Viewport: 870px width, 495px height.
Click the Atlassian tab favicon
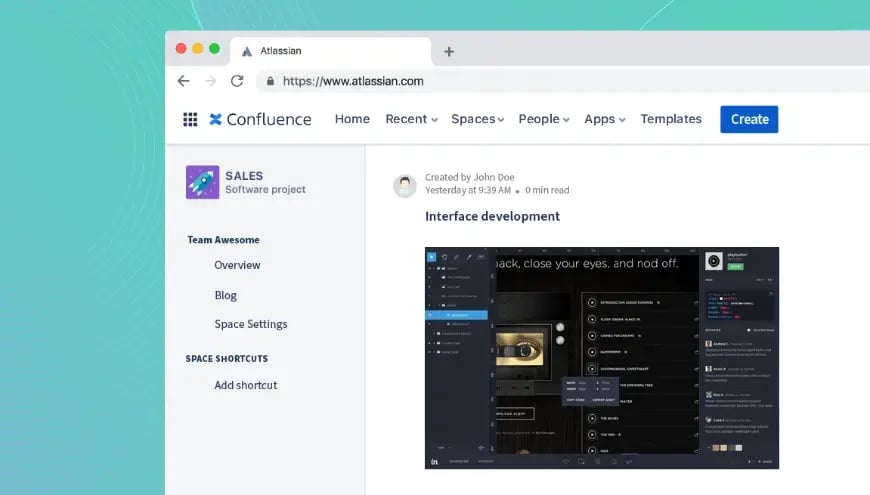pos(247,51)
